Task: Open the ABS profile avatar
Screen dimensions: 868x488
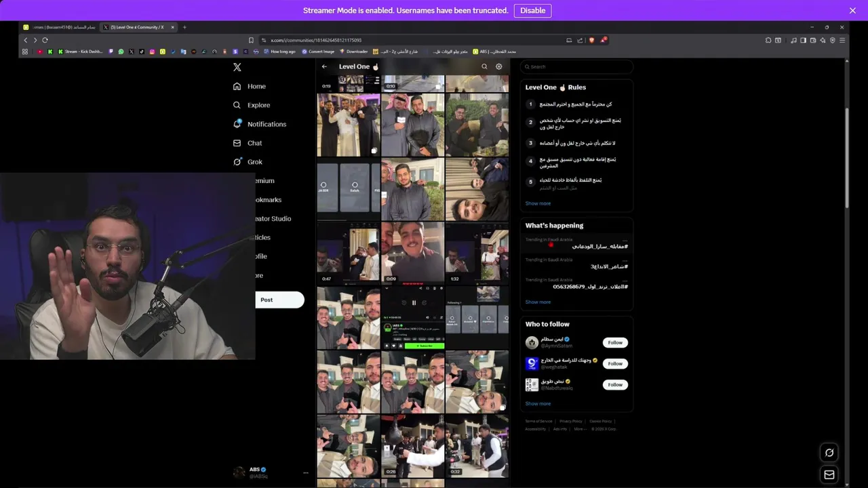Action: pos(239,472)
